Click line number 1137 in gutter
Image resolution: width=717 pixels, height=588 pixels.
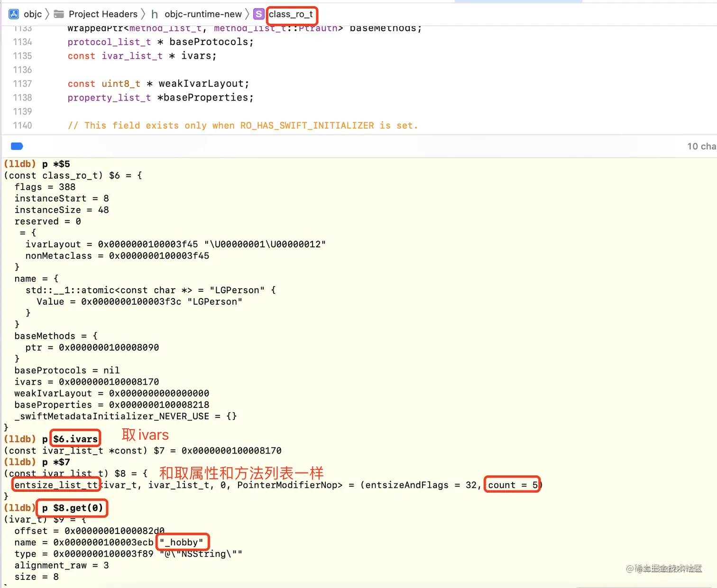(23, 84)
